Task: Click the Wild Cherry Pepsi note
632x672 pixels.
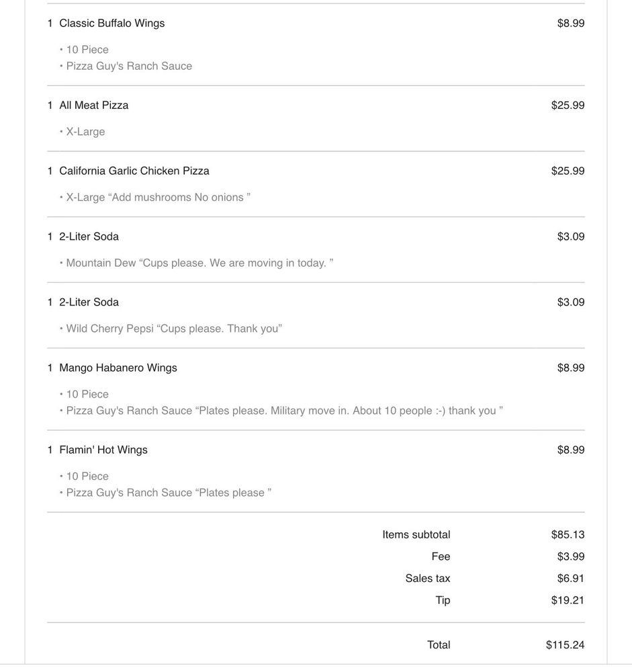Action: tap(174, 329)
